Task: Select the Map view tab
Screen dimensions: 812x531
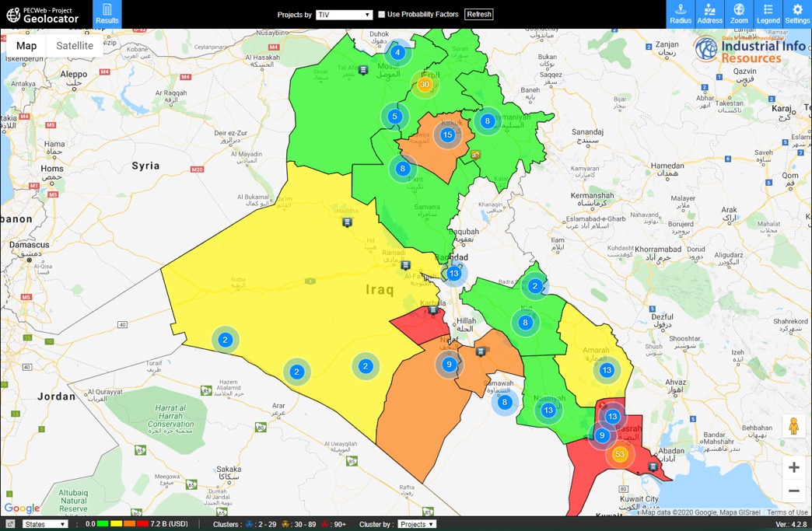Action: [26, 46]
